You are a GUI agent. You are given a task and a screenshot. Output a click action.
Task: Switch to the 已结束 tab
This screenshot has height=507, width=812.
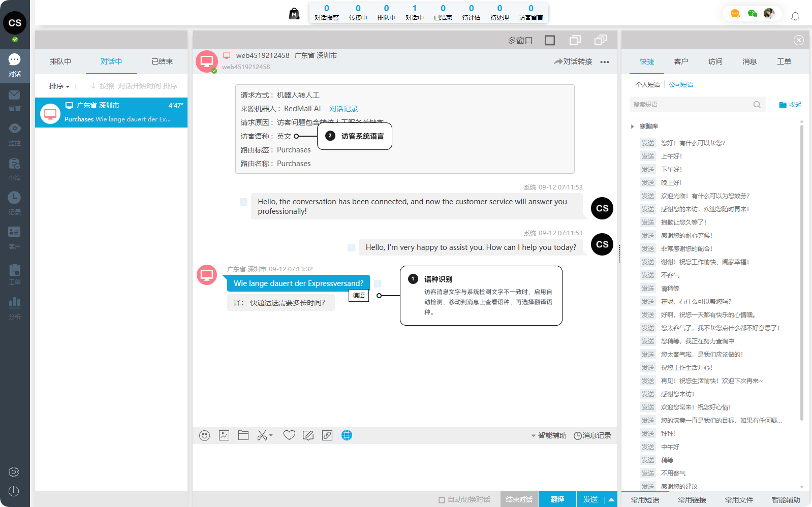coord(162,61)
